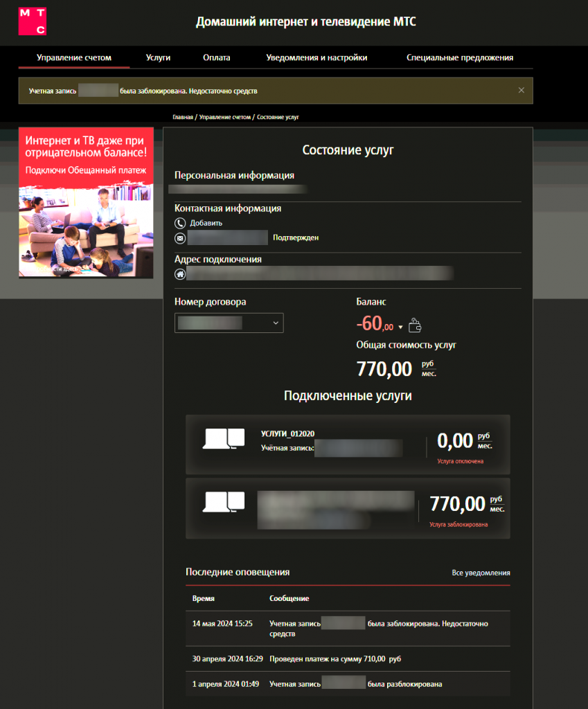Select the Управление счетом tab
The height and width of the screenshot is (709, 588).
74,58
